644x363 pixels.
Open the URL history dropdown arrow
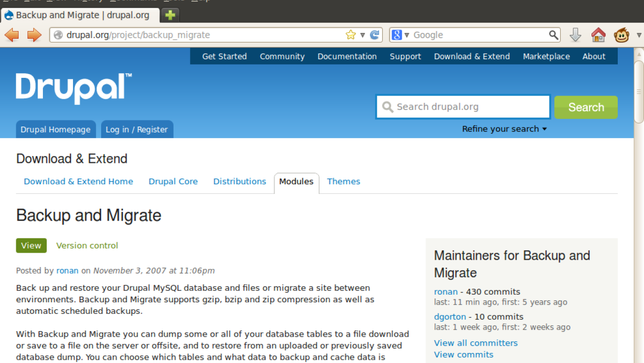[x=363, y=35]
